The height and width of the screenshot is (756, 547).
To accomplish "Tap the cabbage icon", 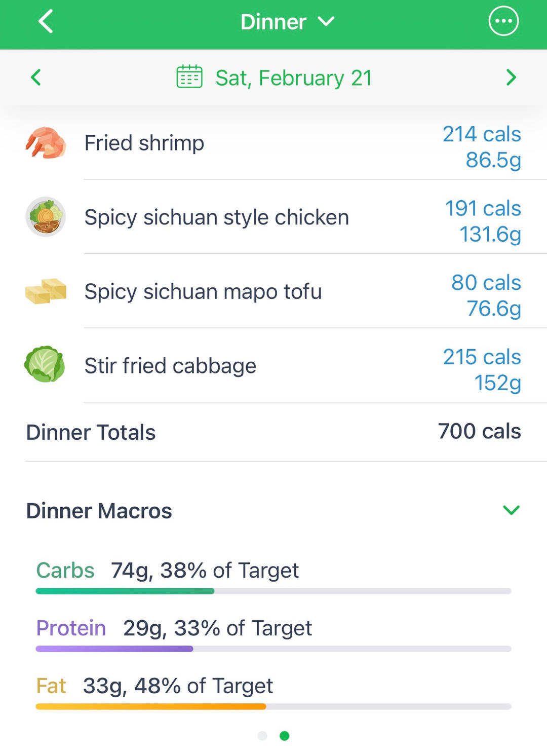I will coord(45,364).
